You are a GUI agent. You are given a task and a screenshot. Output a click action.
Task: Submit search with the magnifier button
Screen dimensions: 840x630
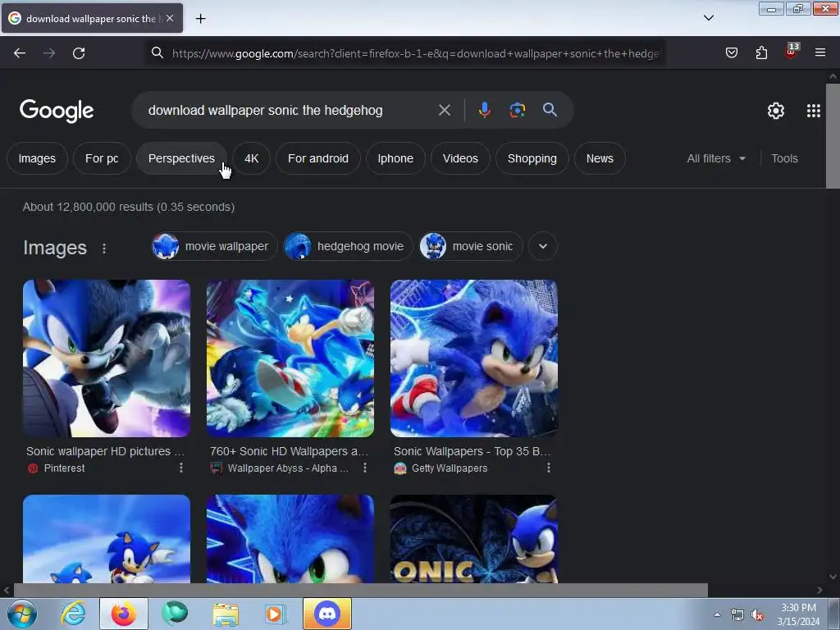pyautogui.click(x=550, y=110)
